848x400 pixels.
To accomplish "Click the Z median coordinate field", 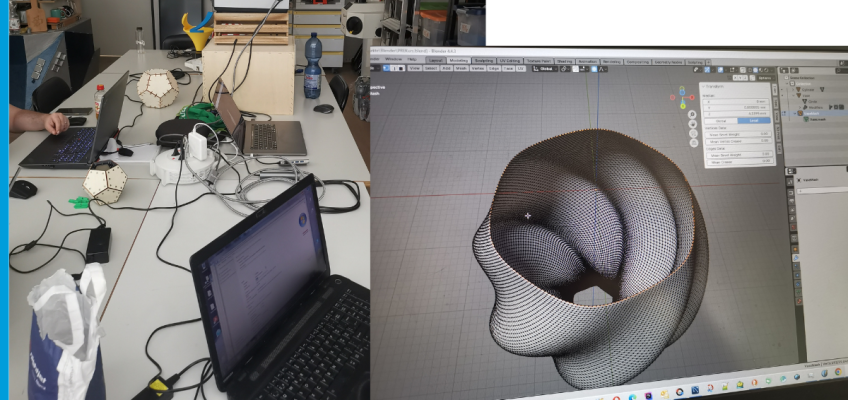I will 736,114.
